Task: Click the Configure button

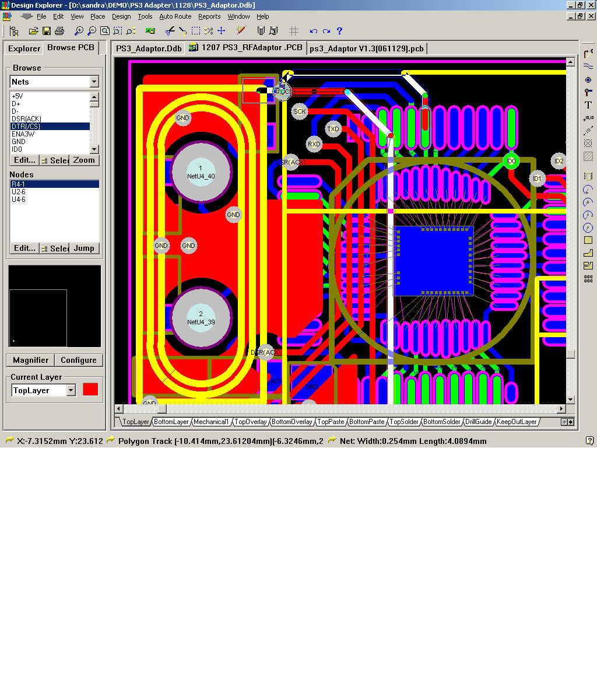Action: (79, 360)
